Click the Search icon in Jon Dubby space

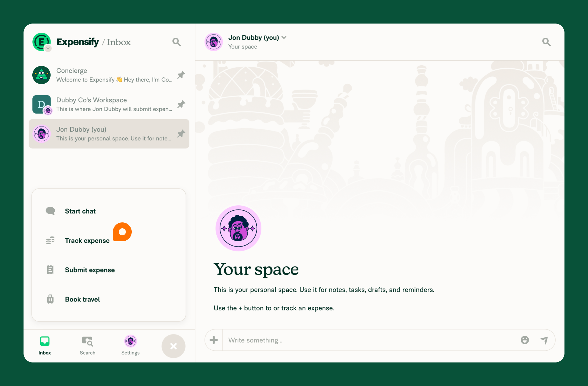(546, 42)
